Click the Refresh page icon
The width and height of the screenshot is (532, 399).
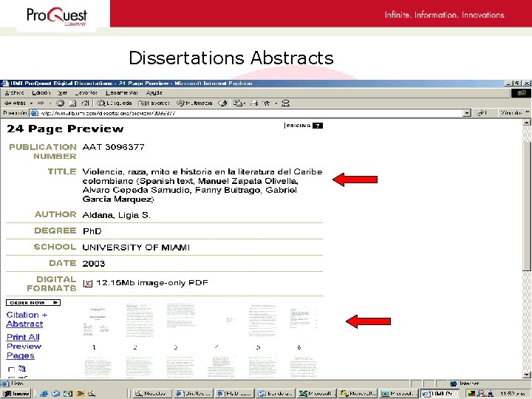click(72, 103)
